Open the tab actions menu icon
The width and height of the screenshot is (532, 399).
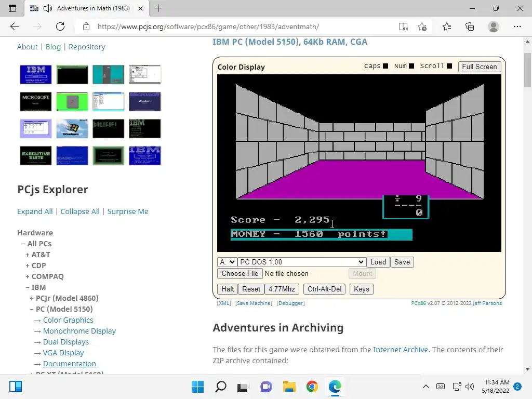coord(12,8)
